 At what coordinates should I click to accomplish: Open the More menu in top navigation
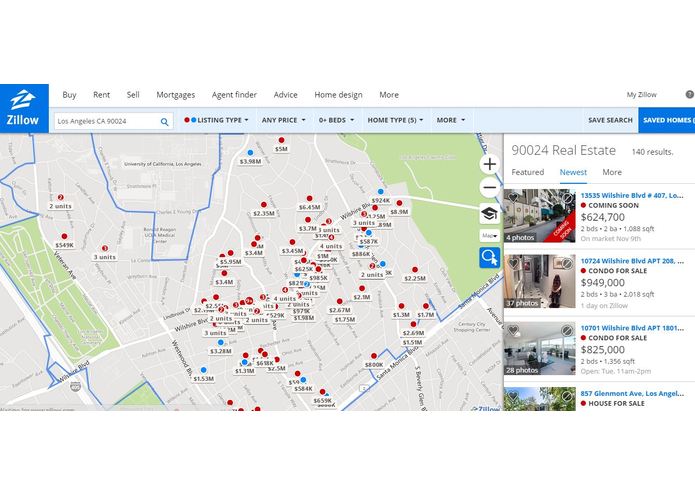pyautogui.click(x=389, y=95)
